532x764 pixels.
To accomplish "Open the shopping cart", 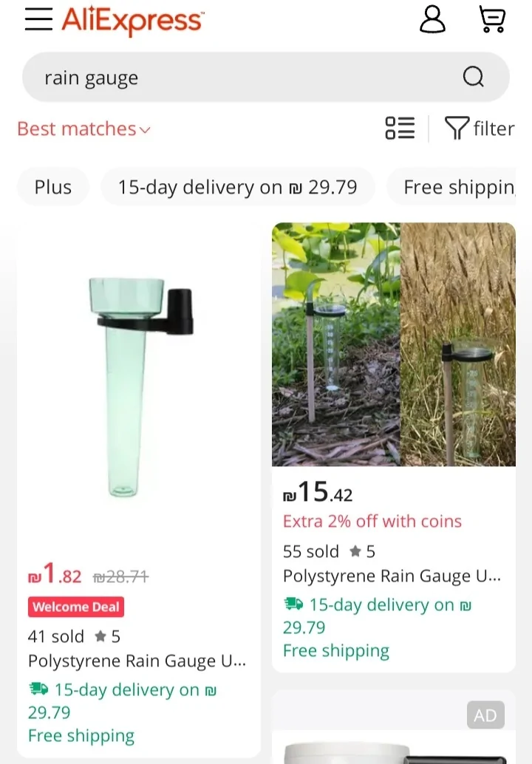I will point(492,19).
